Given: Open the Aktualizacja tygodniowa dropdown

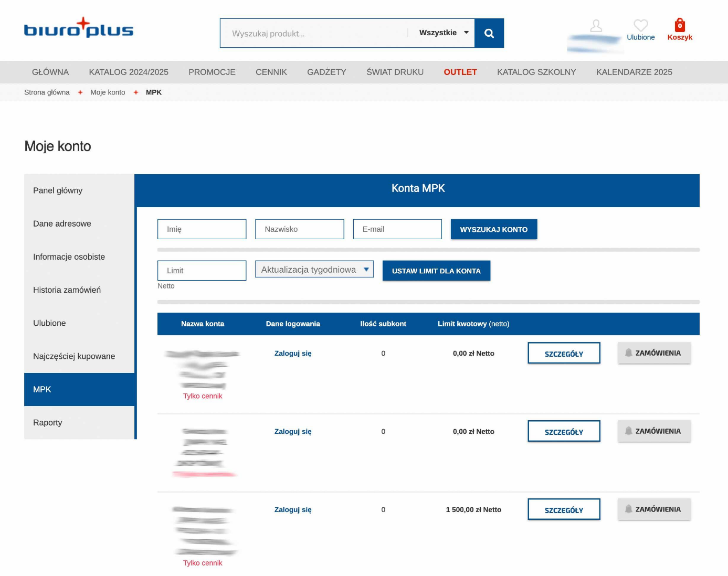Looking at the screenshot, I should point(314,269).
